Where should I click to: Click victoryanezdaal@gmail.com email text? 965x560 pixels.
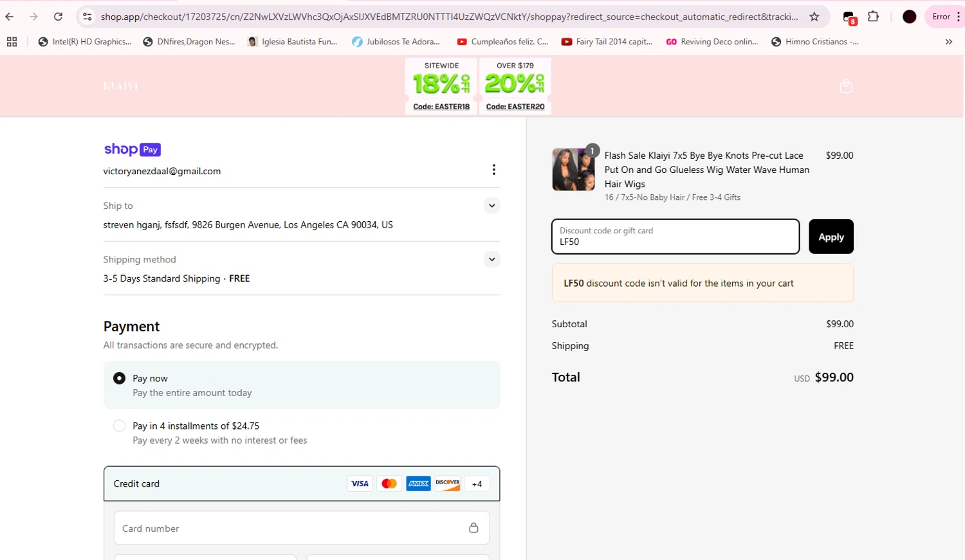coord(162,171)
